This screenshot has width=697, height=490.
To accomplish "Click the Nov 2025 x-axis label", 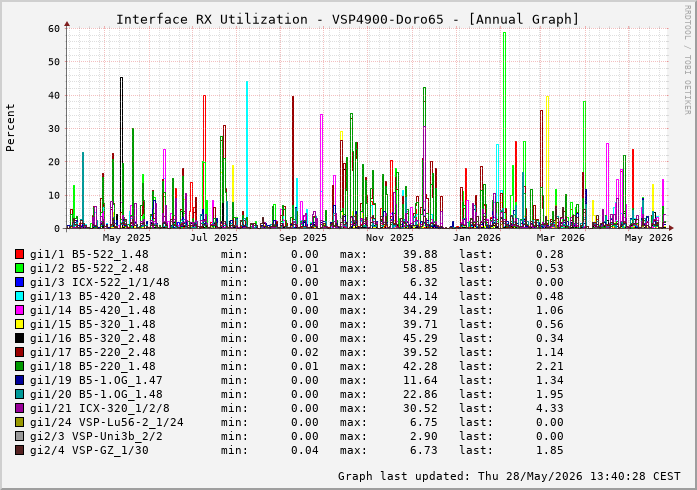I will [x=390, y=238].
